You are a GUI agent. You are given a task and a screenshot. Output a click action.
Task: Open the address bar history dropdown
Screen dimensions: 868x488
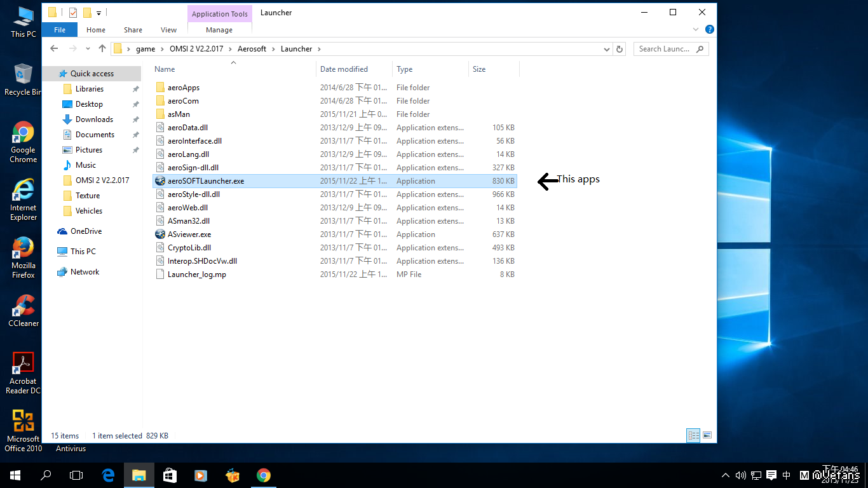[x=607, y=49]
